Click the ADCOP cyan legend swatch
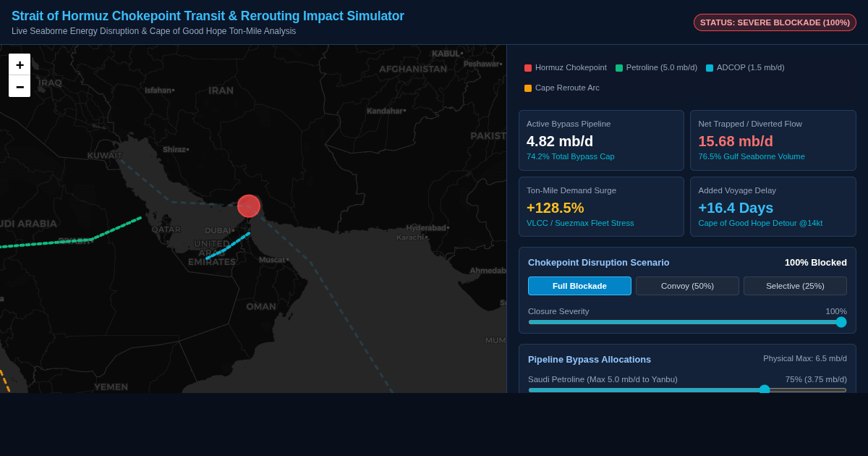The height and width of the screenshot is (456, 868). pos(710,68)
